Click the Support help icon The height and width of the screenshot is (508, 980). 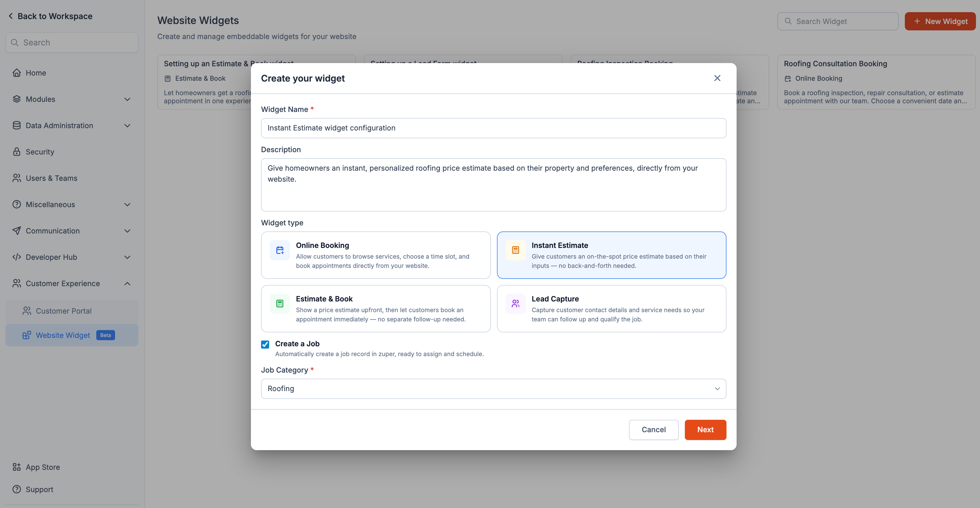point(16,489)
